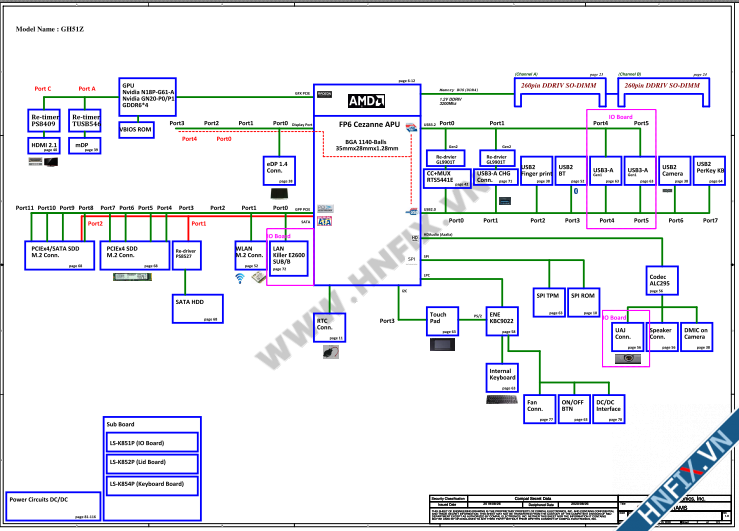Select the HDMI 2.1 block
This screenshot has height=531, width=739.
pos(44,147)
